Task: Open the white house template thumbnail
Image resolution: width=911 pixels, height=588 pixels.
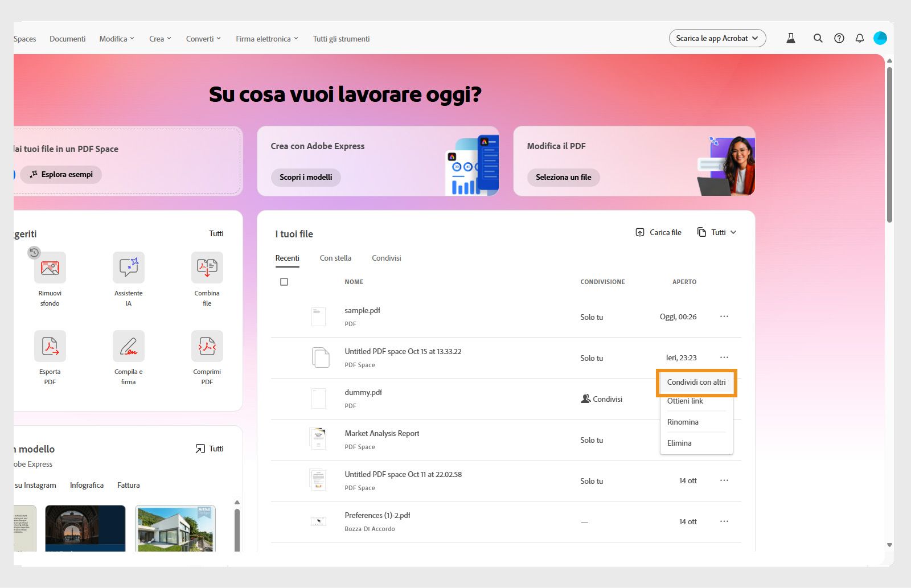Action: [175, 528]
